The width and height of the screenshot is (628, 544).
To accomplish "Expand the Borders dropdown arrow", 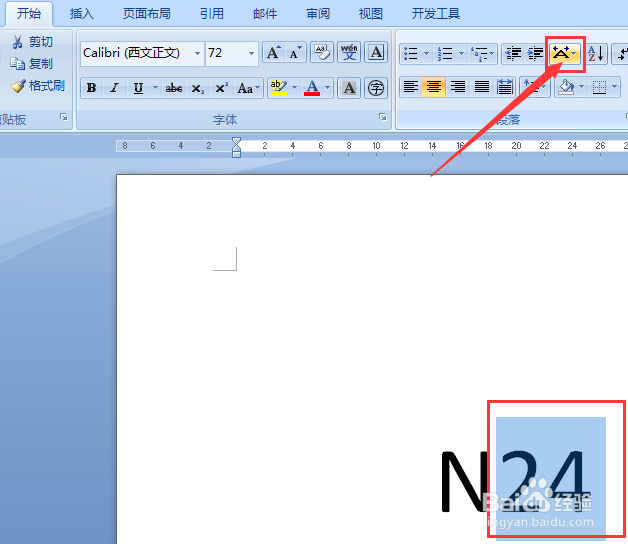I will [x=615, y=87].
